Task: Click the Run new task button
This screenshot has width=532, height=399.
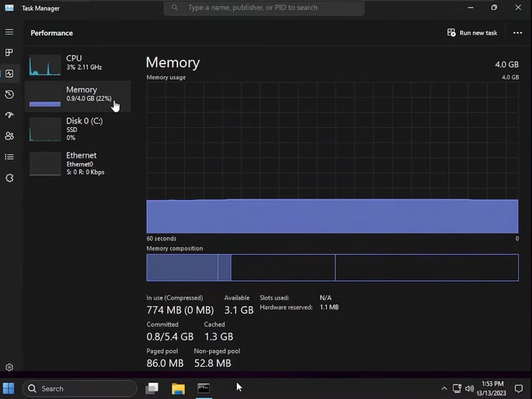Action: pyautogui.click(x=472, y=32)
